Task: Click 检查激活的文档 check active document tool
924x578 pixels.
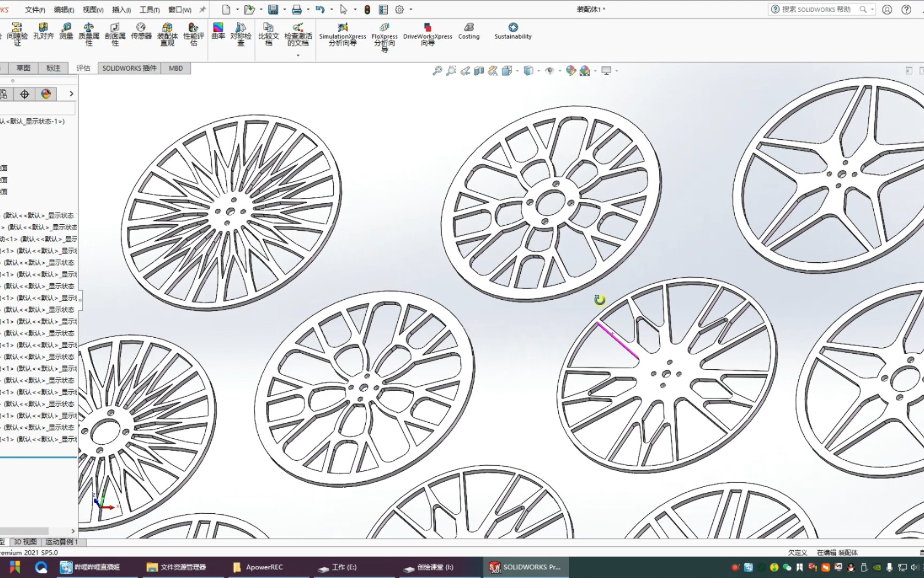Action: [298, 34]
